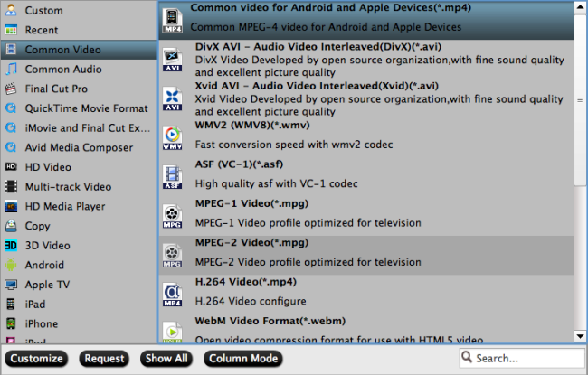Select the iPhone category label
Viewport: 588px width, 375px height.
42,323
